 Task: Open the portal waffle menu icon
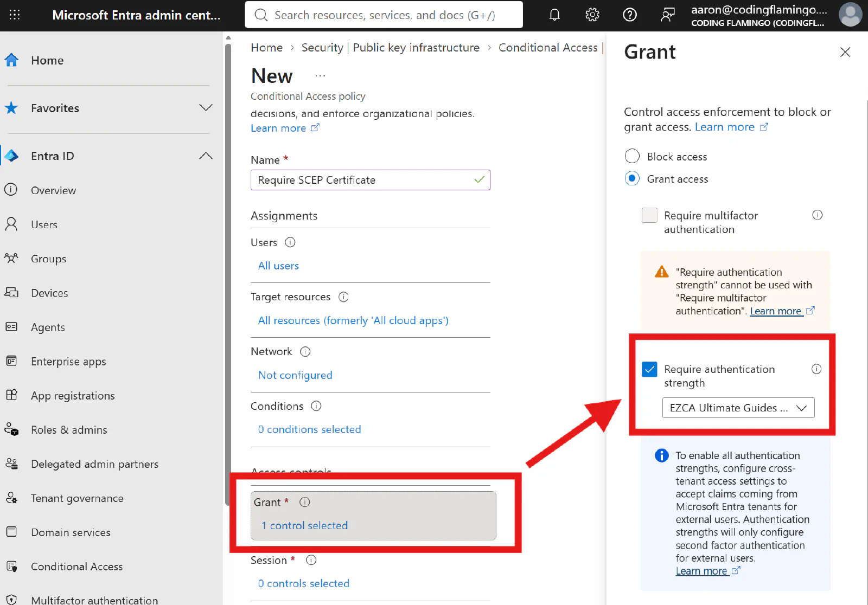(15, 15)
